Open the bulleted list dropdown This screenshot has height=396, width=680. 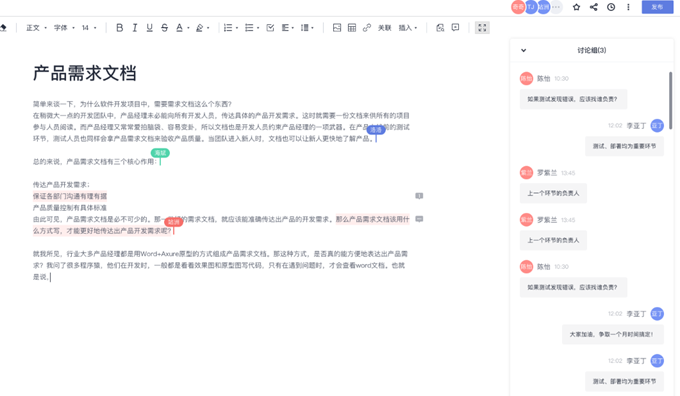(252, 28)
